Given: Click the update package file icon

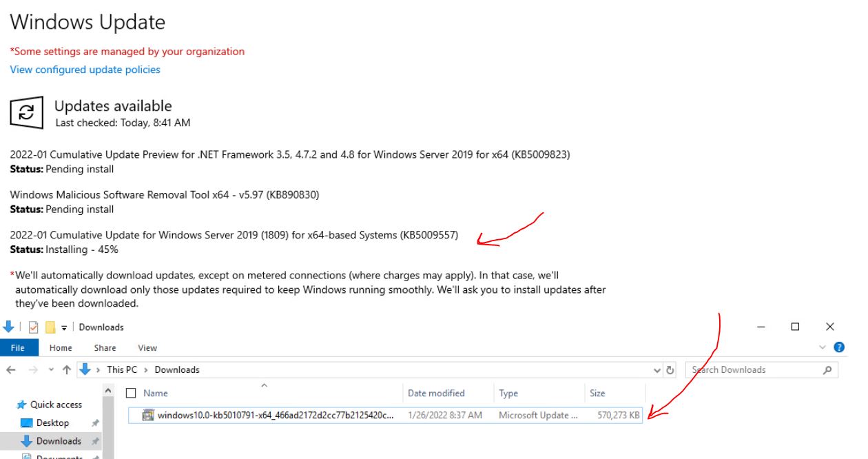Looking at the screenshot, I should point(147,415).
